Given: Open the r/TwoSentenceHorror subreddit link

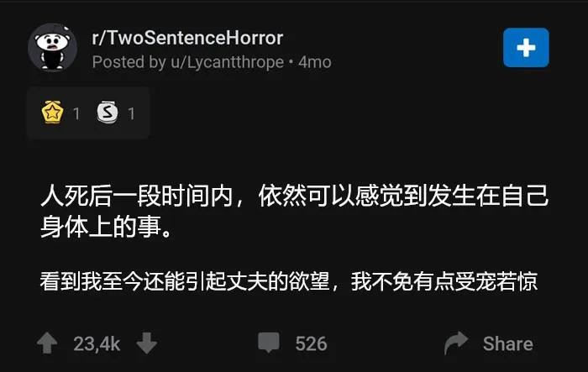Looking at the screenshot, I should tap(187, 38).
